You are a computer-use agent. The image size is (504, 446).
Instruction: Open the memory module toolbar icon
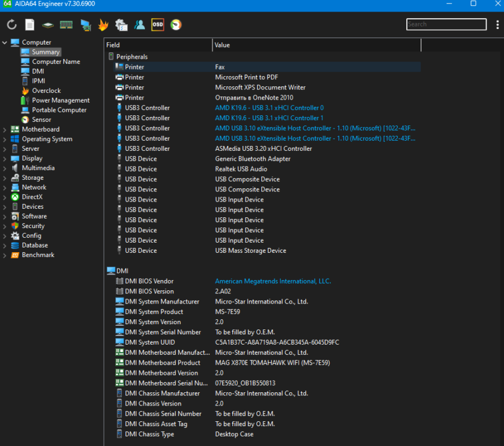click(66, 25)
